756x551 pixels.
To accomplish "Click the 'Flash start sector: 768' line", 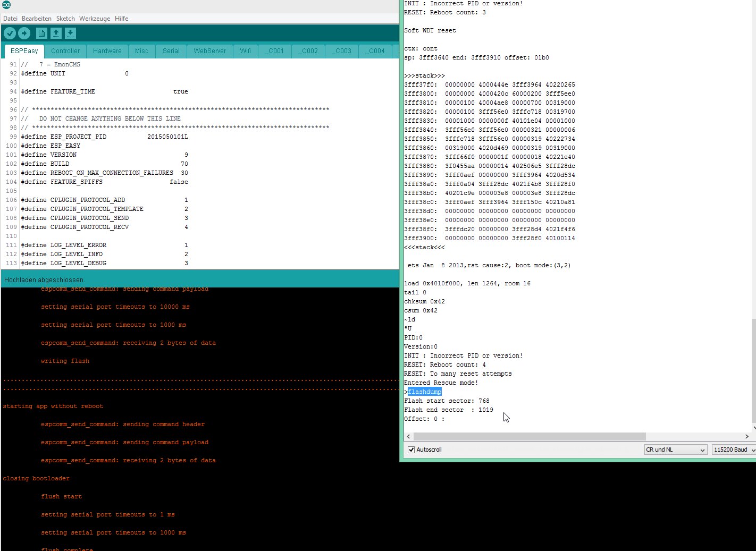I will [x=447, y=401].
